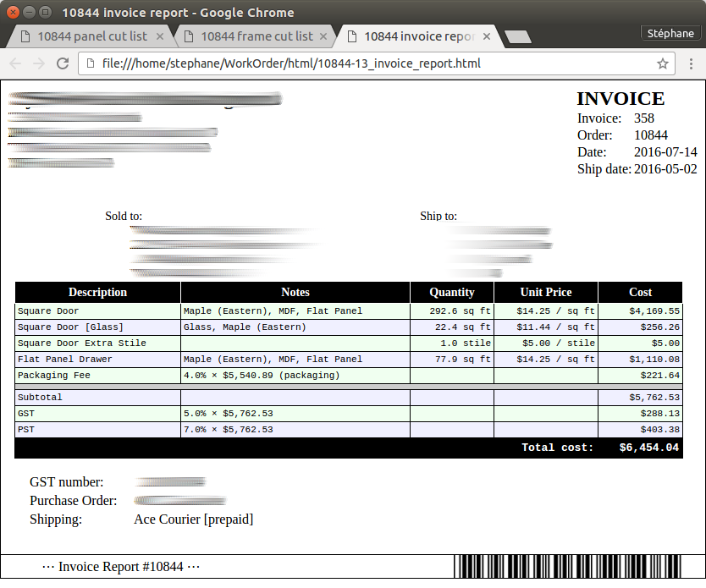The image size is (706, 588).
Task: Click the browser back arrow
Action: coord(16,63)
